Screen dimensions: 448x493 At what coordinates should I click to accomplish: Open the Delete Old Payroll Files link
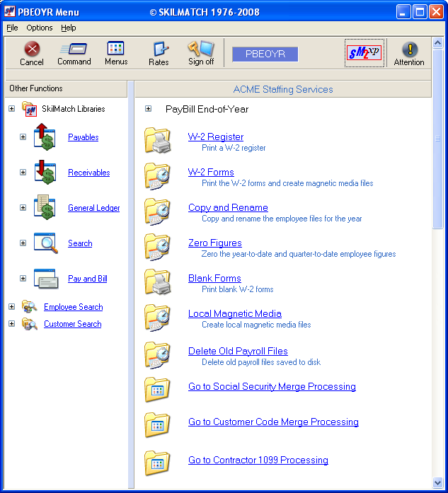pyautogui.click(x=238, y=352)
